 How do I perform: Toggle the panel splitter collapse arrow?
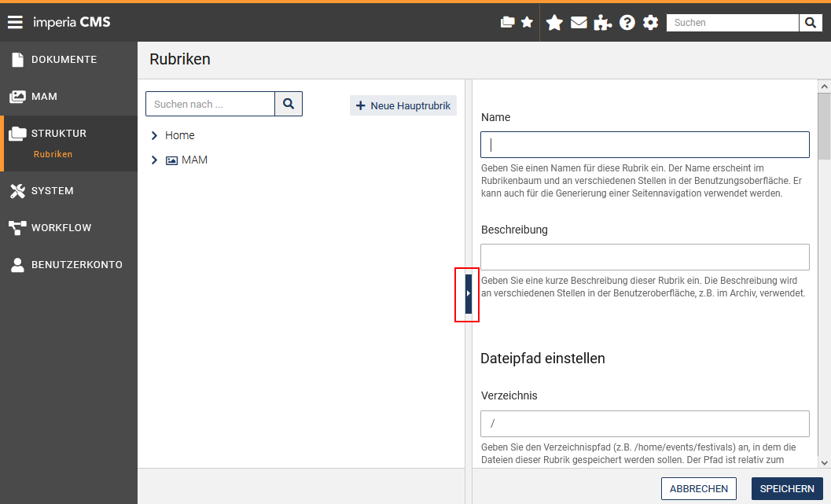click(x=468, y=293)
